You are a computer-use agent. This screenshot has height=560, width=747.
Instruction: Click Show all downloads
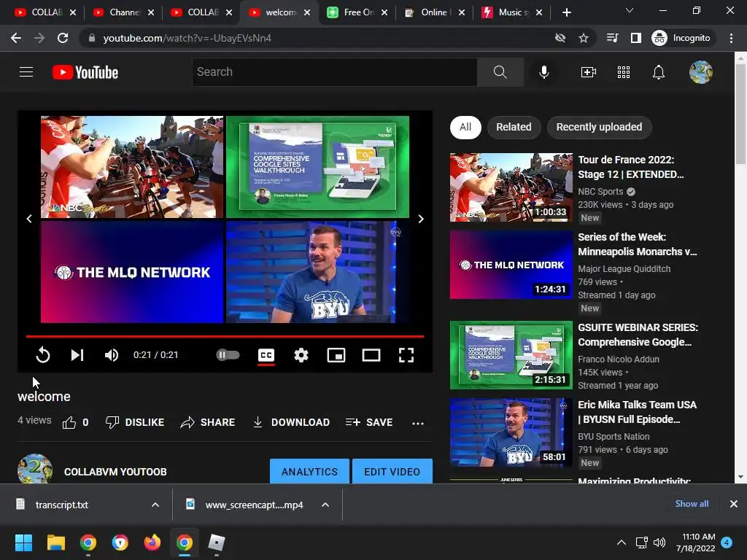coord(692,504)
